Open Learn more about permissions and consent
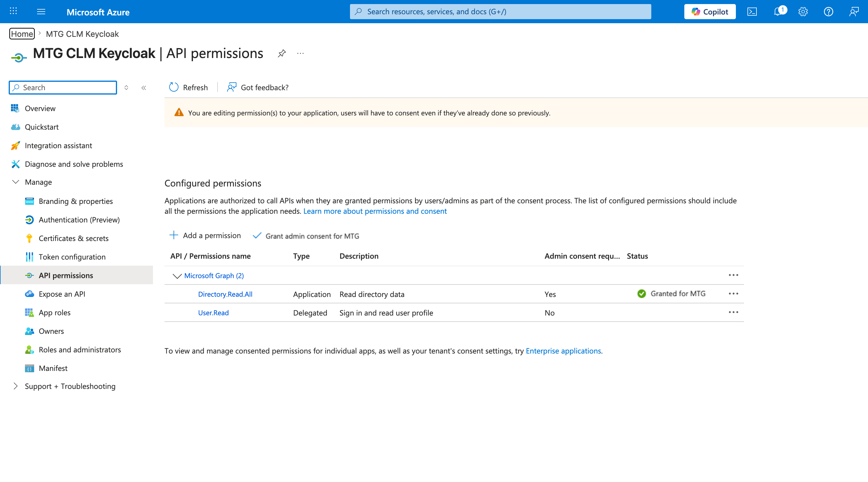 [375, 211]
